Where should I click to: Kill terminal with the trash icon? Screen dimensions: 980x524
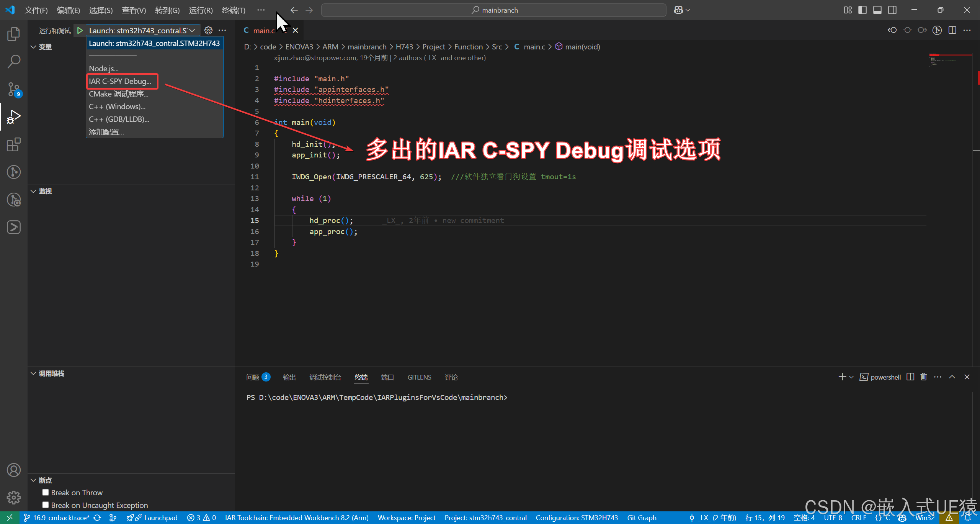pyautogui.click(x=924, y=377)
